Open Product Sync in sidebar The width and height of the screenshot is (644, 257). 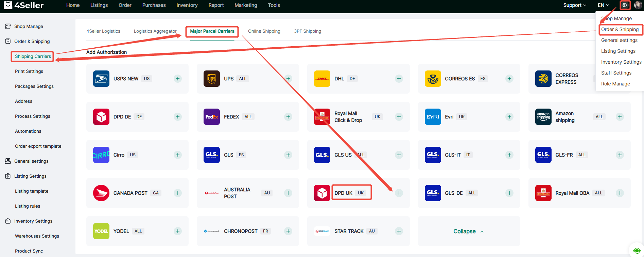29,251
